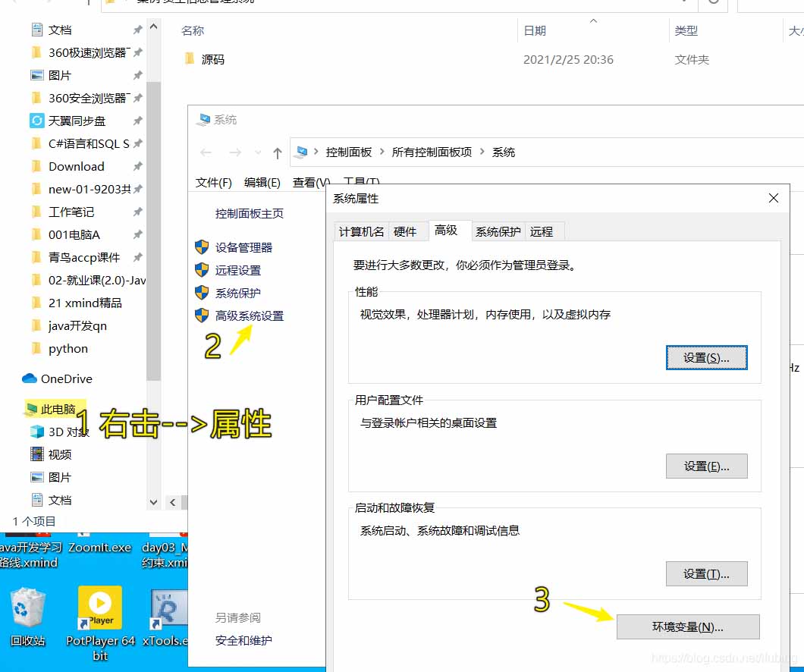Open 设备管理器 link
The height and width of the screenshot is (672, 804).
point(243,247)
